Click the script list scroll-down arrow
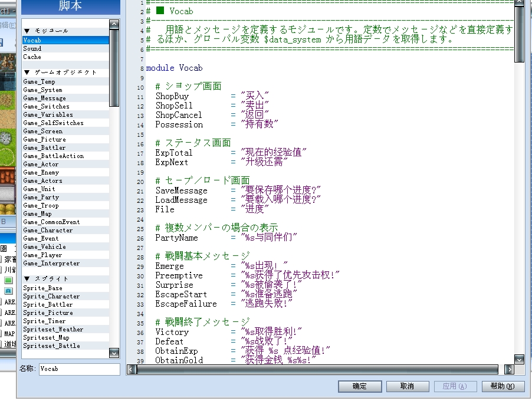 coord(114,353)
